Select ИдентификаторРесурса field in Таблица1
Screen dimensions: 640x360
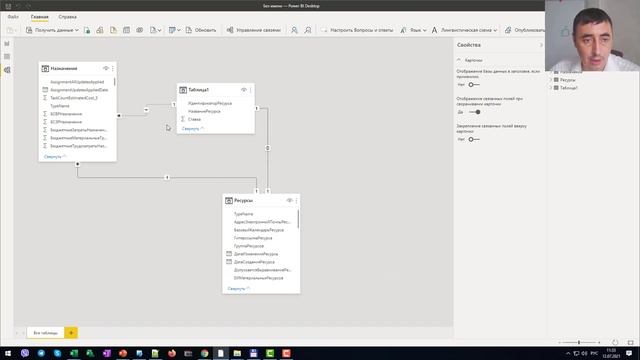coord(210,103)
